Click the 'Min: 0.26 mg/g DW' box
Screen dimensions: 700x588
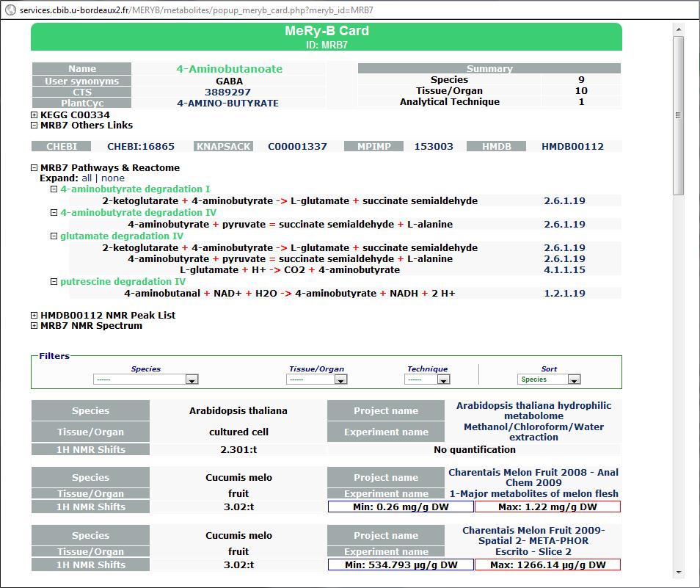point(401,507)
